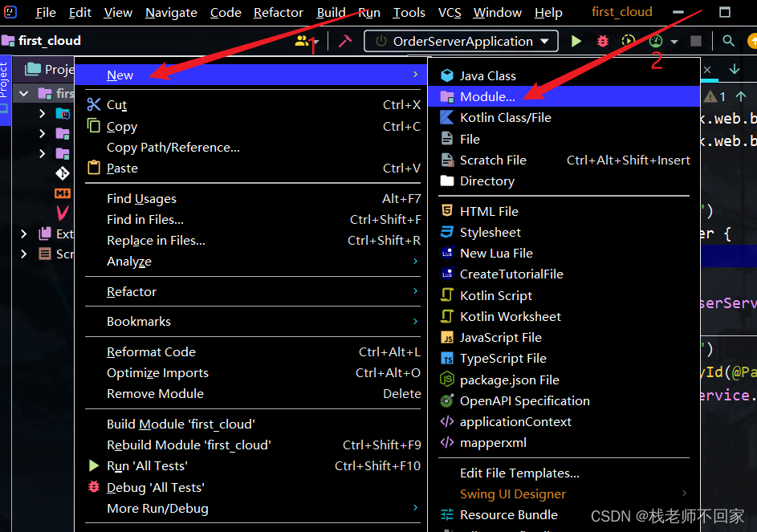Choose File in the New submenu
Image resolution: width=757 pixels, height=532 pixels.
[x=564, y=139]
